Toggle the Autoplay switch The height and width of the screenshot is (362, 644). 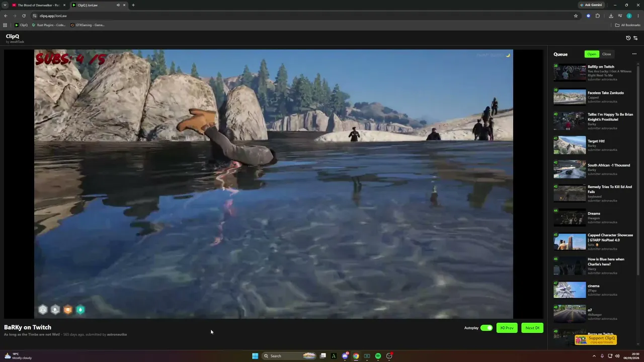487,328
